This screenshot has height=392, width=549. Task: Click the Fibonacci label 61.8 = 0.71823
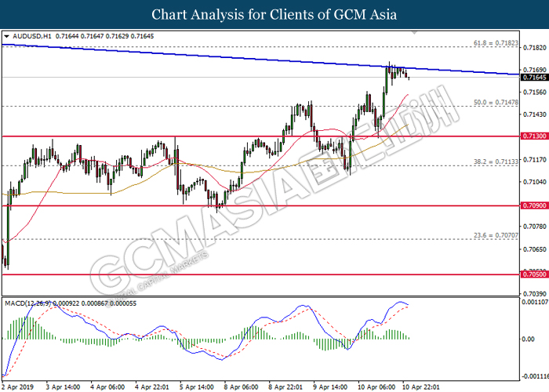[x=496, y=43]
